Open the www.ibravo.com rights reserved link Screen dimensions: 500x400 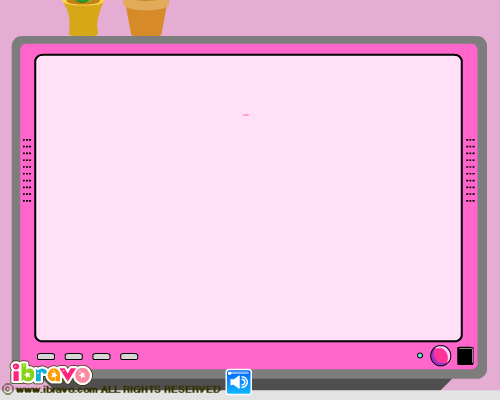click(118, 389)
